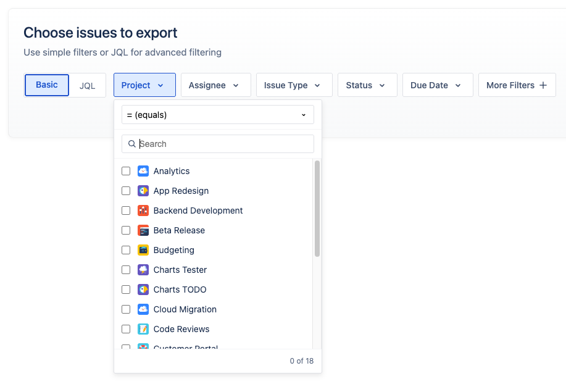Expand the Issue Type filter
The image size is (566, 392).
[x=294, y=85]
